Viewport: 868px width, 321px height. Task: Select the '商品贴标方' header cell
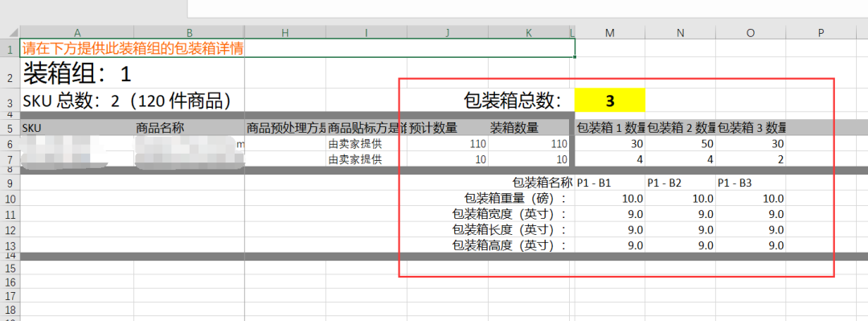click(366, 128)
